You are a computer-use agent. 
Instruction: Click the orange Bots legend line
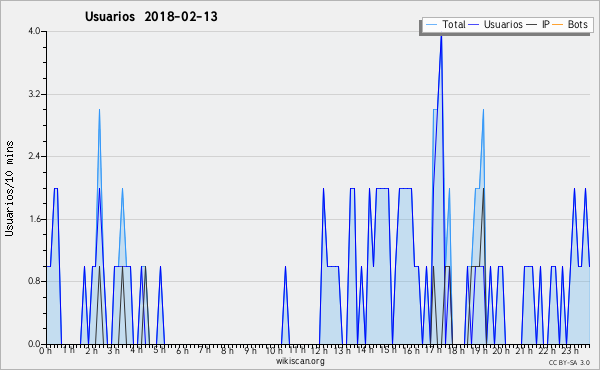click(558, 25)
